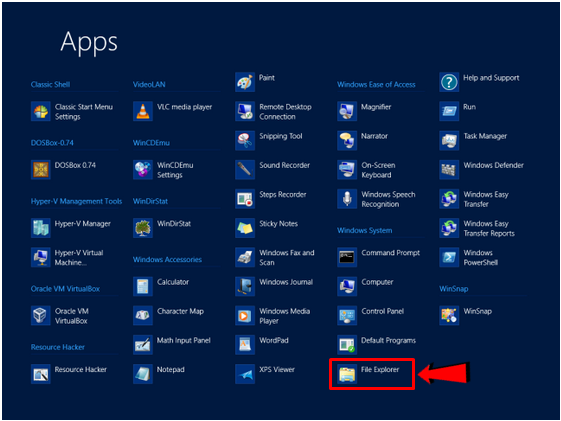Start Narrator icon
The image size is (561, 421).
(x=347, y=140)
